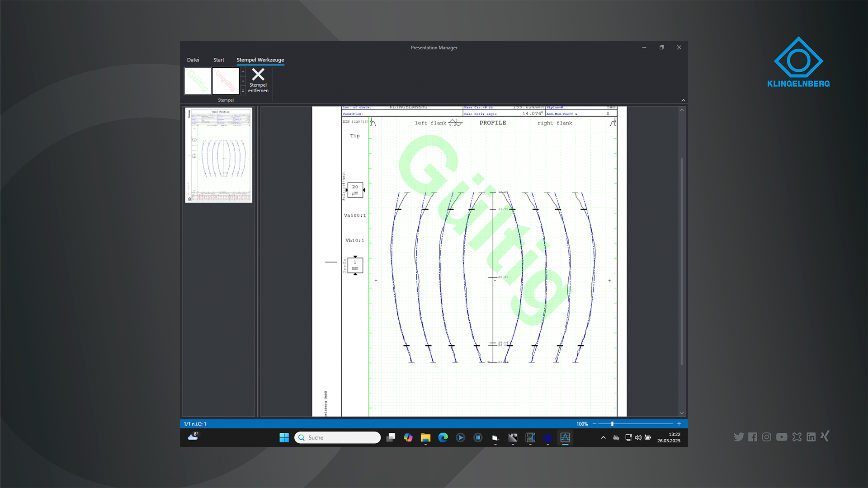Select the Stempel Werkzeuge tab
This screenshot has height=488, width=868.
click(x=260, y=60)
